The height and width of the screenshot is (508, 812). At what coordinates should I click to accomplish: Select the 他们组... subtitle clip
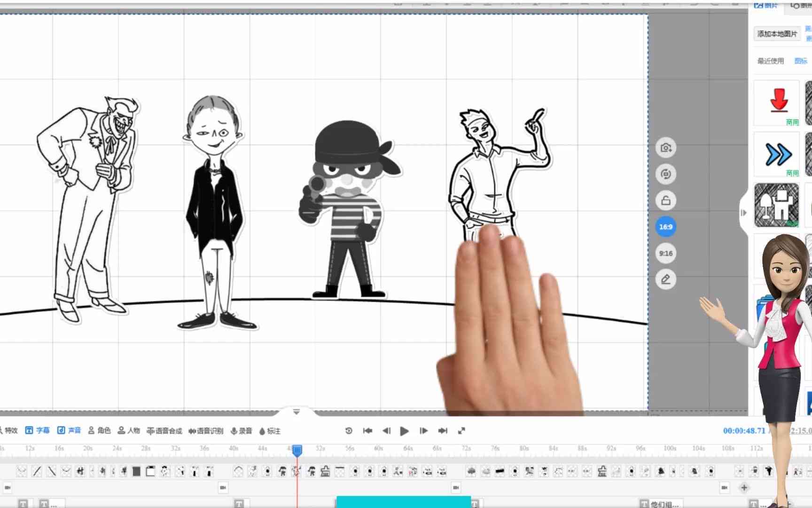660,504
